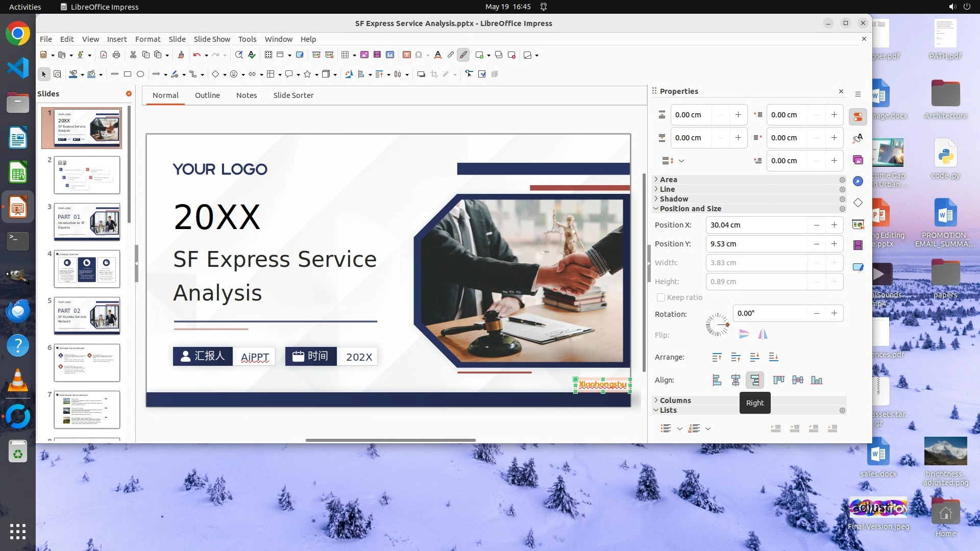
Task: Click the align Right icon in Properties
Action: pyautogui.click(x=754, y=380)
